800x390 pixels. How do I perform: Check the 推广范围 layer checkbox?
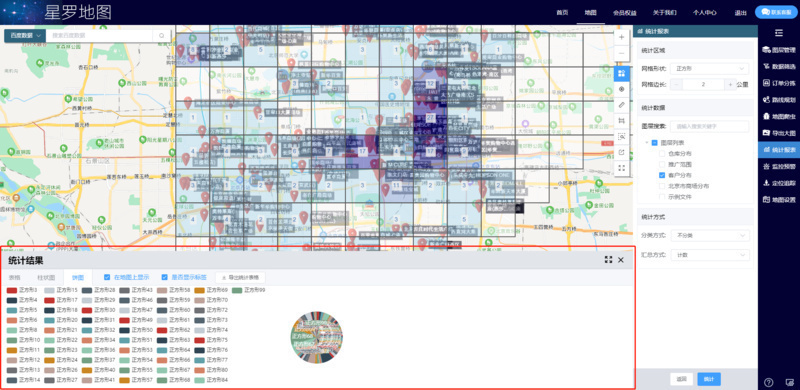point(662,164)
